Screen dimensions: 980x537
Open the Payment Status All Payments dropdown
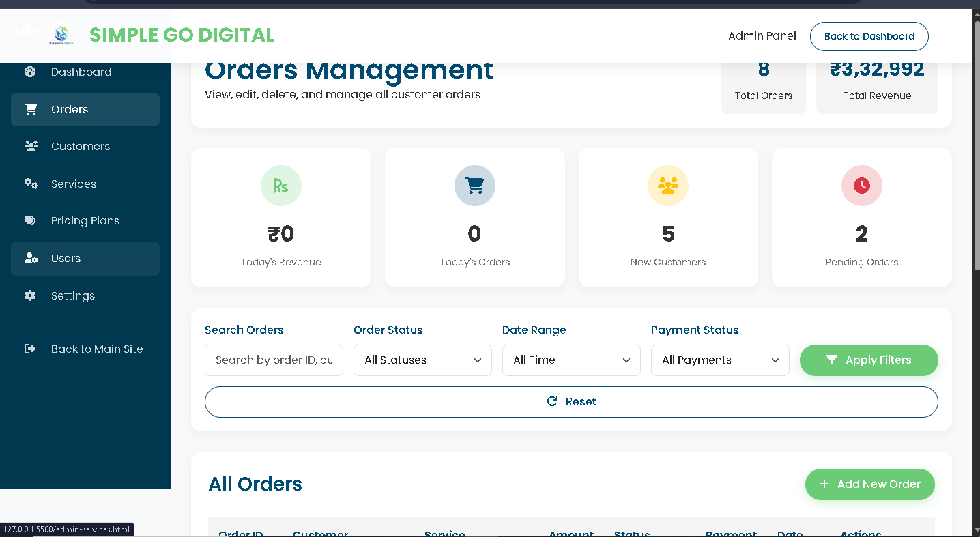720,360
